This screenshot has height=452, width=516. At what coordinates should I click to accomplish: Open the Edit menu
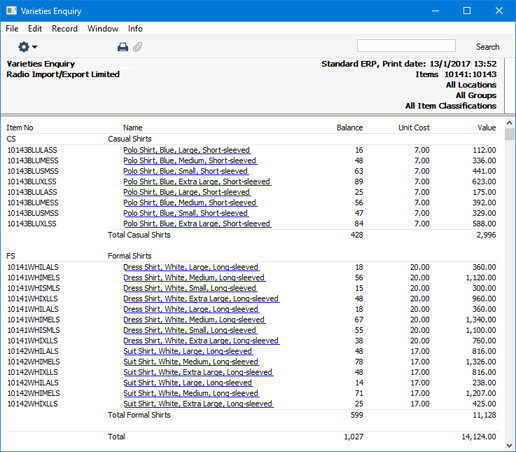coord(35,29)
